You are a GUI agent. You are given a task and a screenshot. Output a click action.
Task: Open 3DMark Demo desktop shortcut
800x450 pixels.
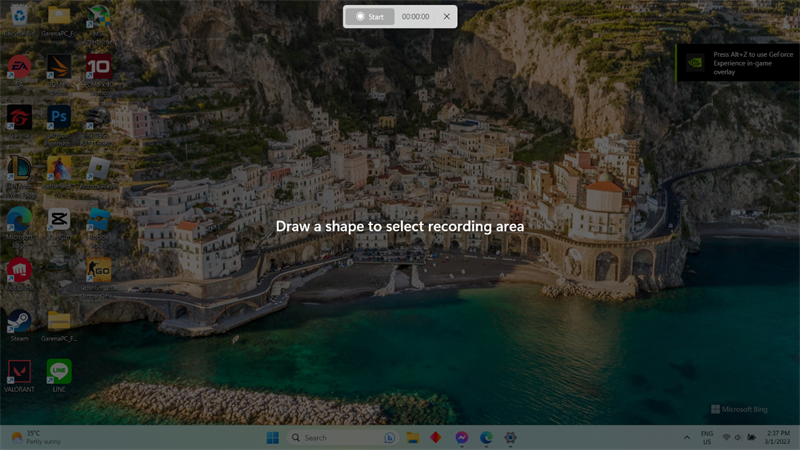[59, 74]
